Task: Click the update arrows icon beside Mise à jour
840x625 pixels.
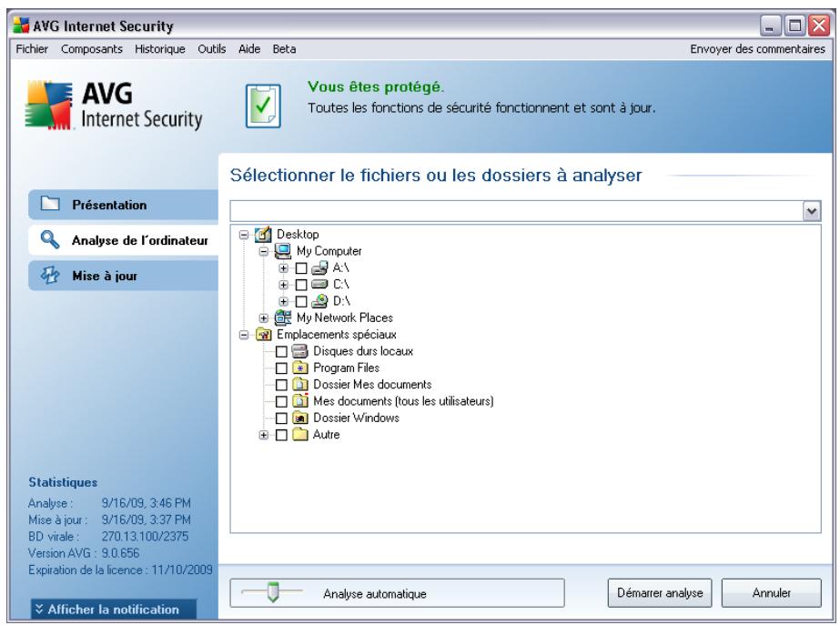Action: click(50, 276)
